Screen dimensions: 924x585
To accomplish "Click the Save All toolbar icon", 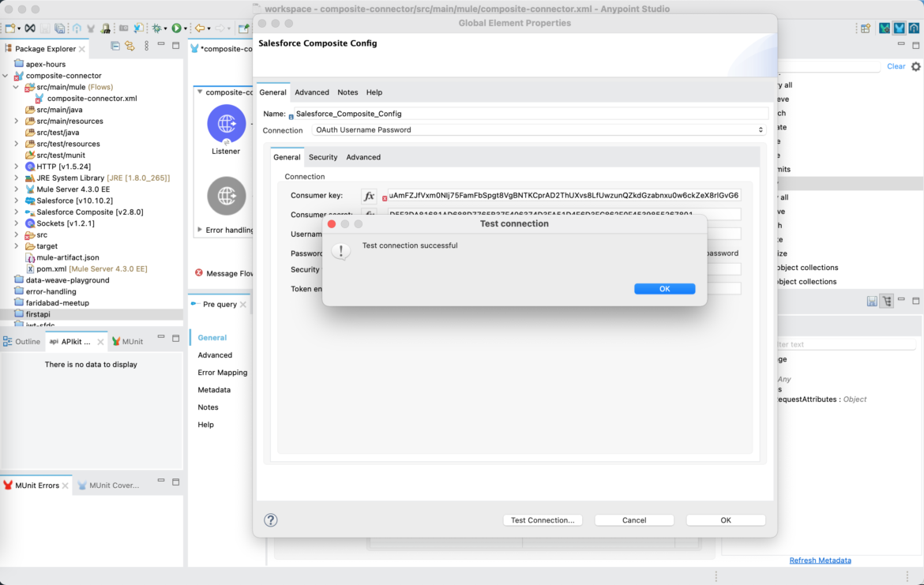I will (x=60, y=29).
